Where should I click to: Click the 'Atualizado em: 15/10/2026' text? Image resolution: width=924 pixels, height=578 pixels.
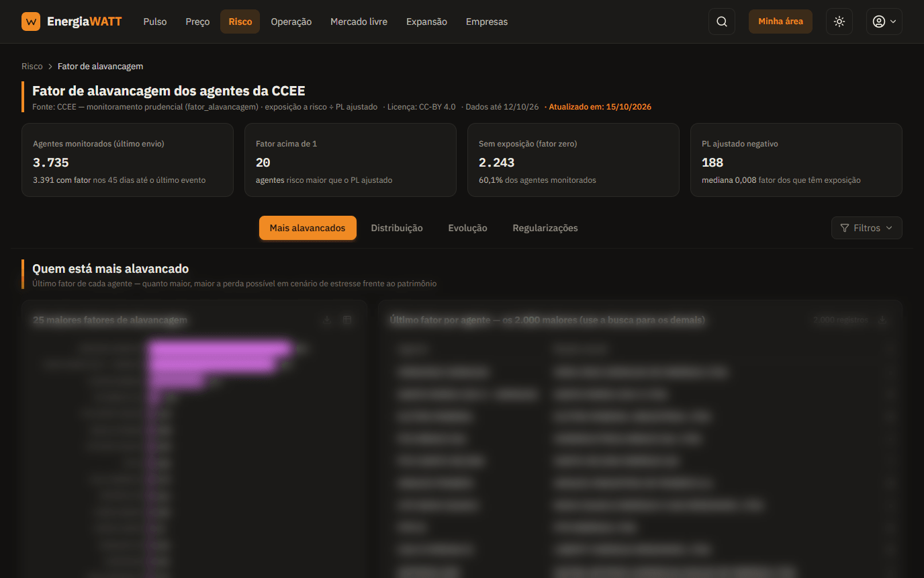point(600,107)
